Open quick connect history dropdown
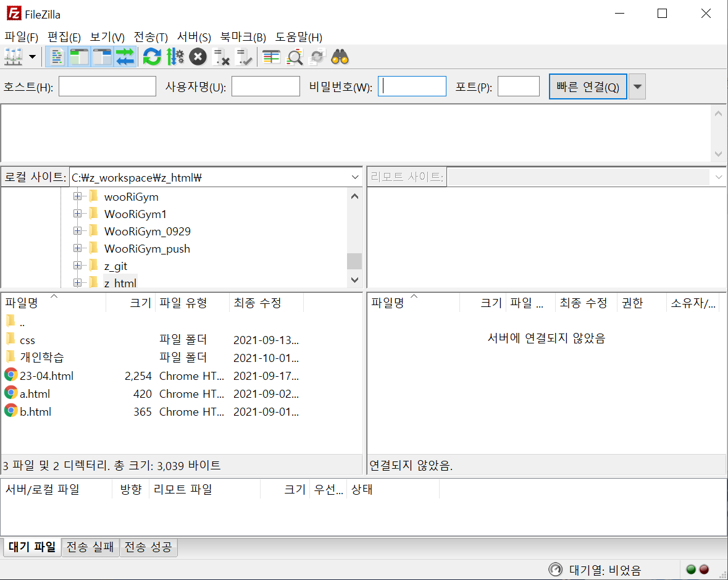728x580 pixels. (x=637, y=86)
